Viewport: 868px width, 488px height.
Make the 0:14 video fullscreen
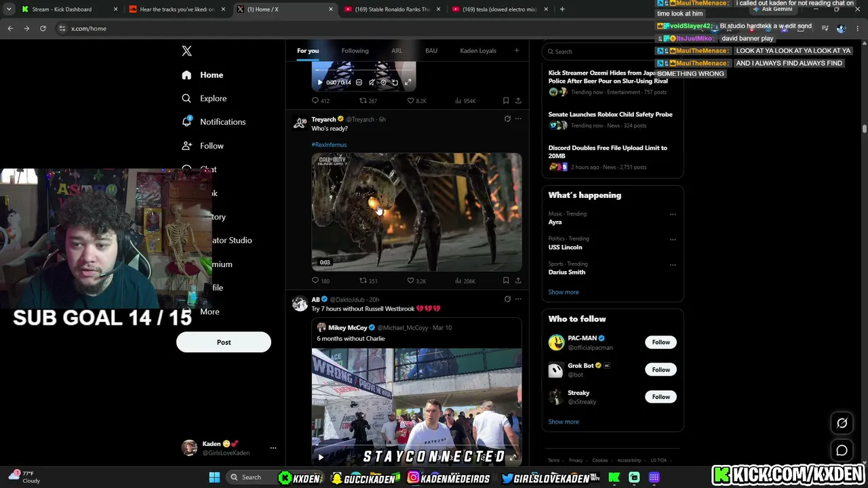(x=408, y=83)
